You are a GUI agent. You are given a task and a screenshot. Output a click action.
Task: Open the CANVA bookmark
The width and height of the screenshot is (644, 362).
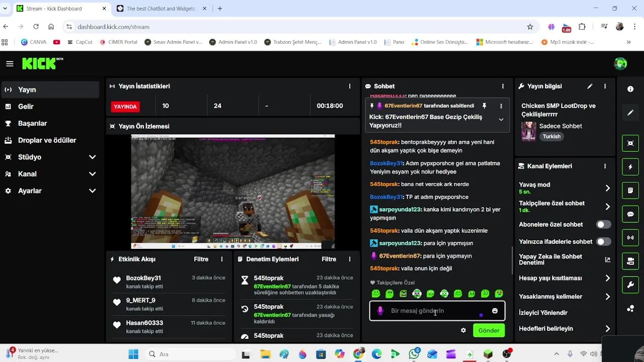tap(33, 42)
